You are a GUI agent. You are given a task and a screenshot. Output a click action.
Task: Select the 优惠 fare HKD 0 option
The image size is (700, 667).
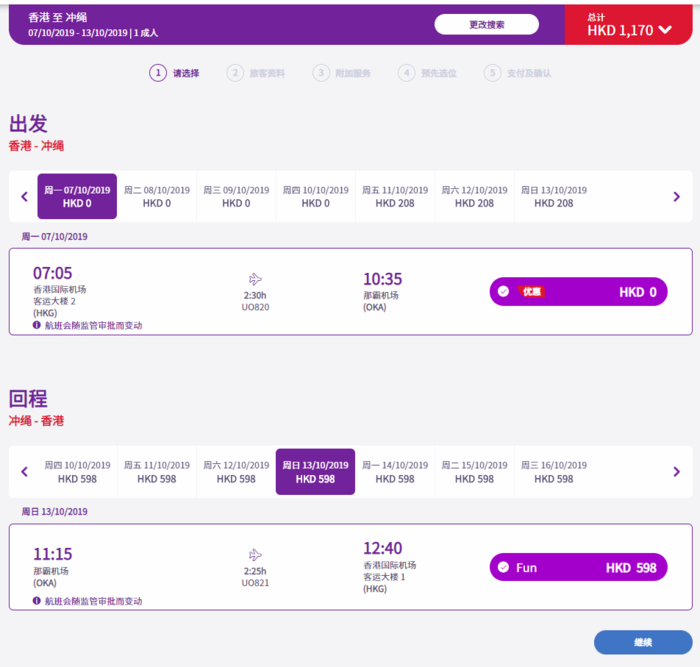point(578,292)
